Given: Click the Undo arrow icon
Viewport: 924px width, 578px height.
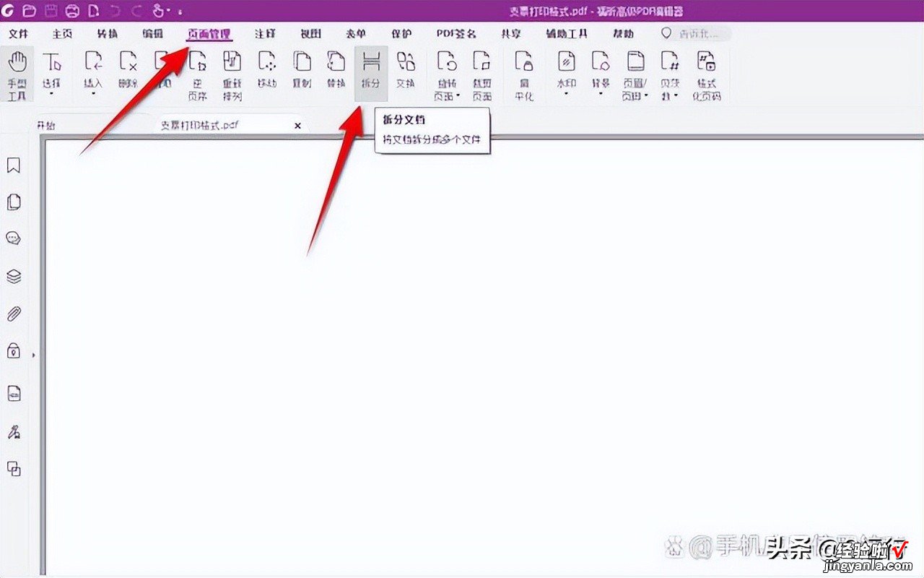Looking at the screenshot, I should point(115,11).
